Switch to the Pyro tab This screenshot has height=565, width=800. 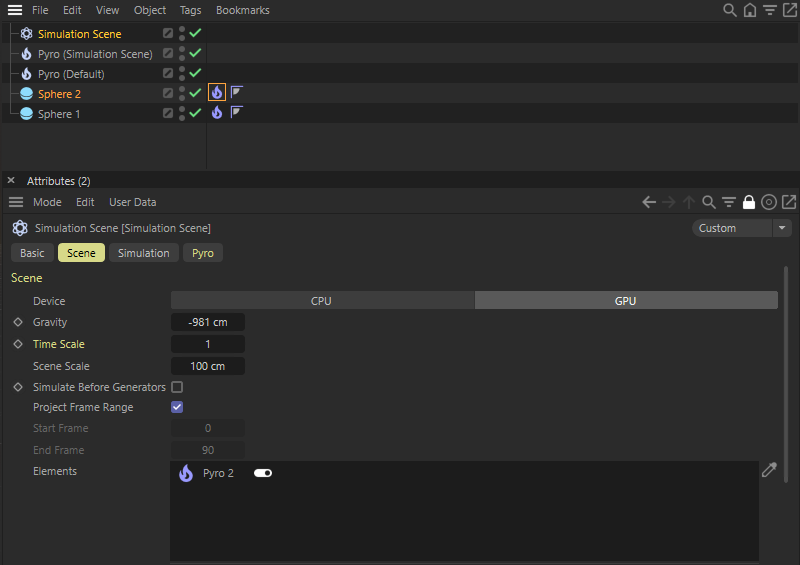(203, 253)
